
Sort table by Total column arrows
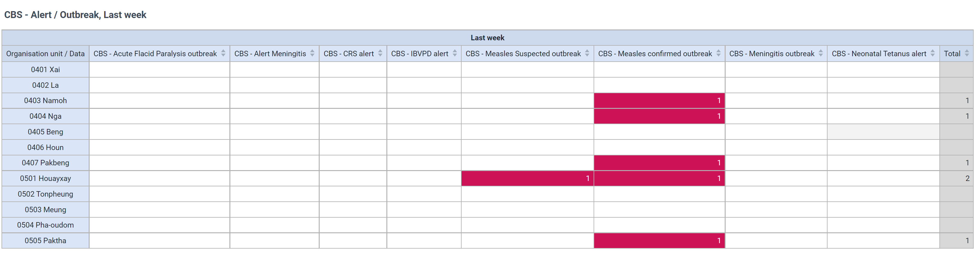[967, 54]
